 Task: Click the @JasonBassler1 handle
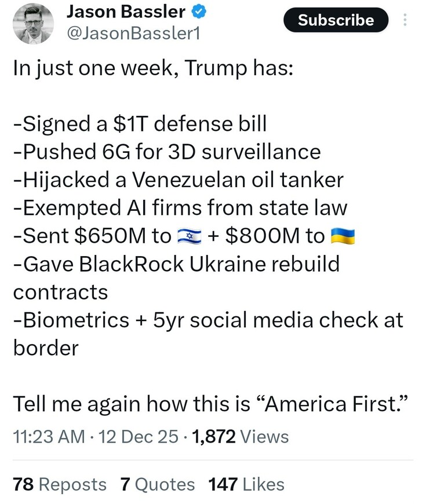tap(133, 34)
